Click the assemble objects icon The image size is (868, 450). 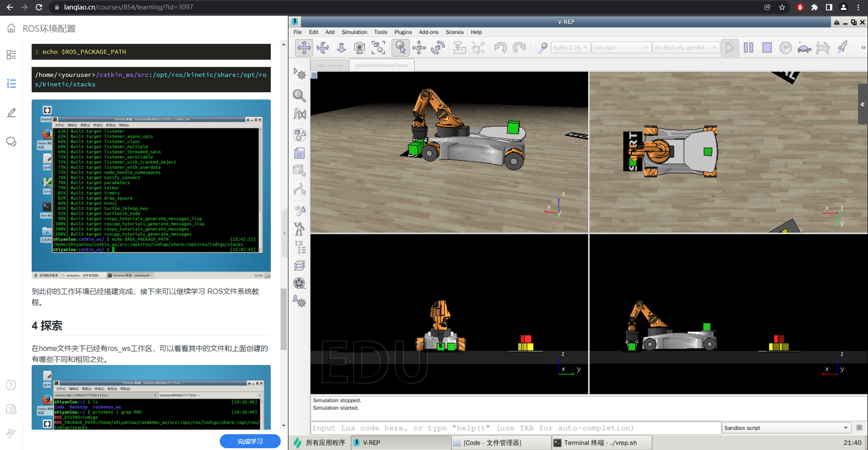tap(459, 47)
